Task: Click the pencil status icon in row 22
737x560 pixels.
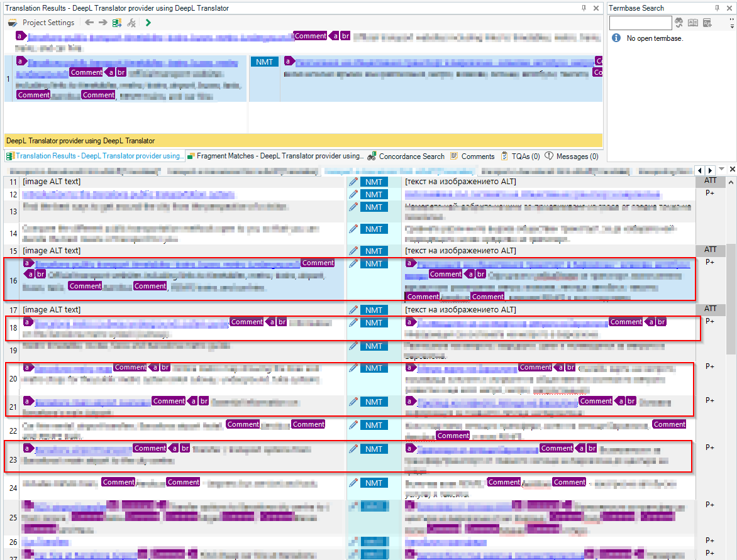Action: pos(353,425)
